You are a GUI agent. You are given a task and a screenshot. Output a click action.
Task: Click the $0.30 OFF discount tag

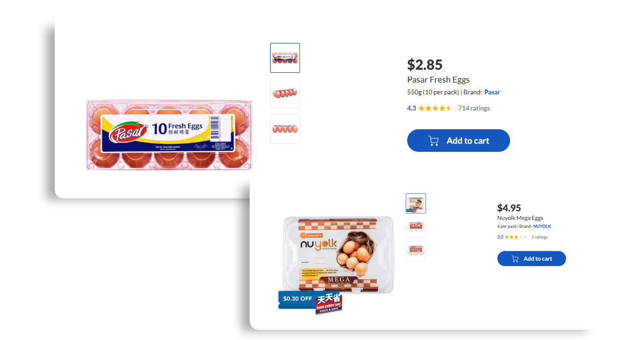coord(296,299)
